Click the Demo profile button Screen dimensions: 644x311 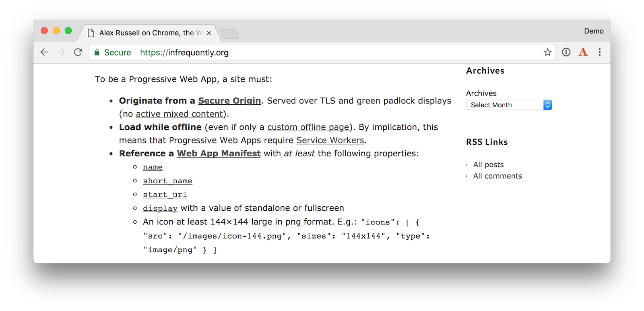pos(594,31)
